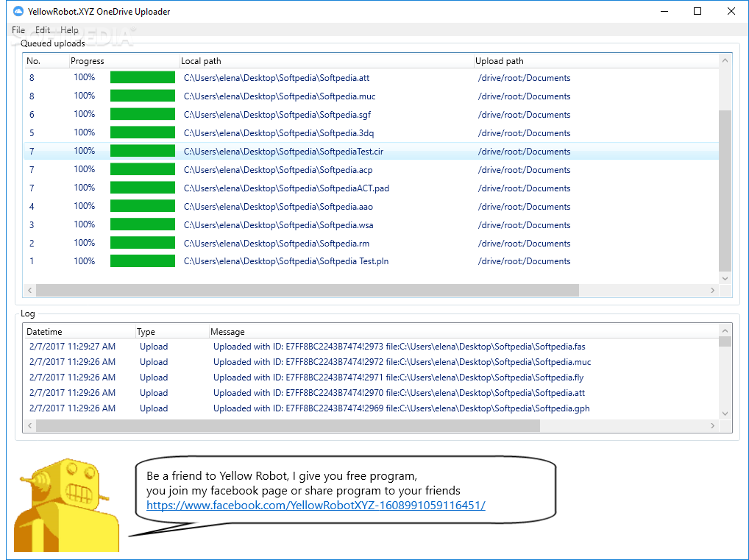Select the Softpedia.sgf upload row
This screenshot has width=749, height=560.
371,115
